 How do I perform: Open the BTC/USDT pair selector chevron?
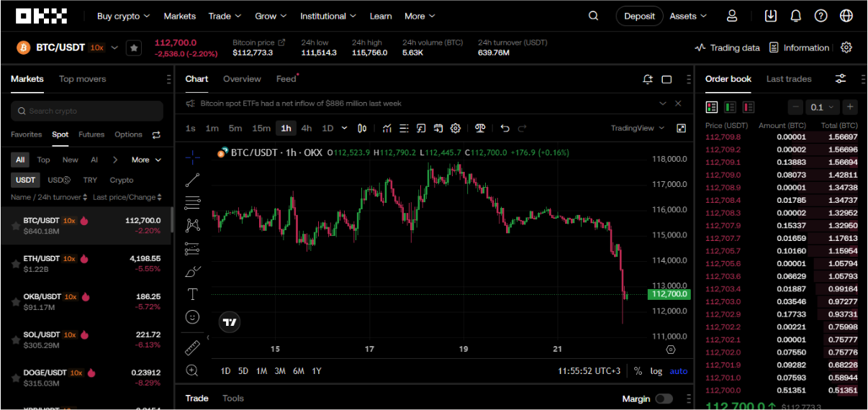(x=114, y=47)
